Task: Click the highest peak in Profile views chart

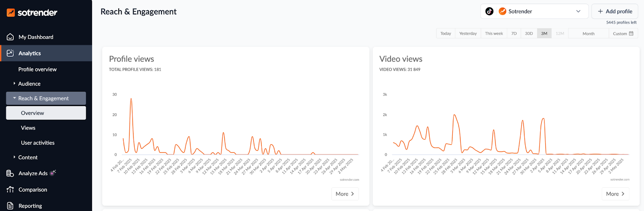Action: 131,99
